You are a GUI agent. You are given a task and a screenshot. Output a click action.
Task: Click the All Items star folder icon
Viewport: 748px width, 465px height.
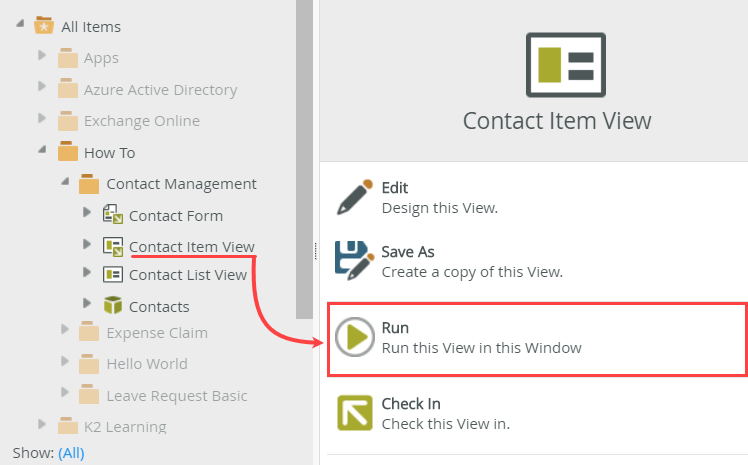pos(44,26)
